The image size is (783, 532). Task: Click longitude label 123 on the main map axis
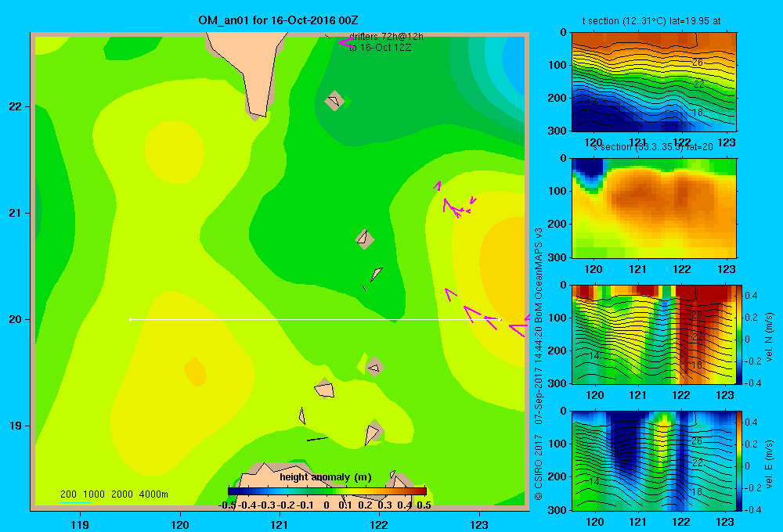(x=479, y=524)
